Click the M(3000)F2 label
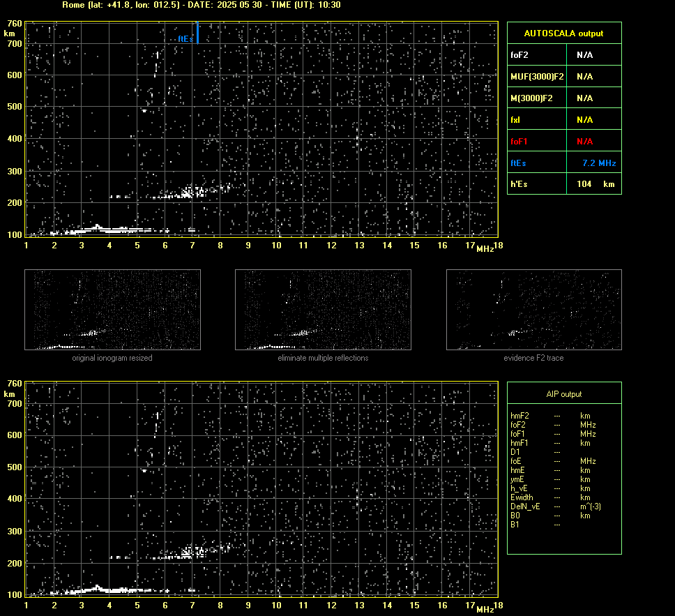 [531, 98]
